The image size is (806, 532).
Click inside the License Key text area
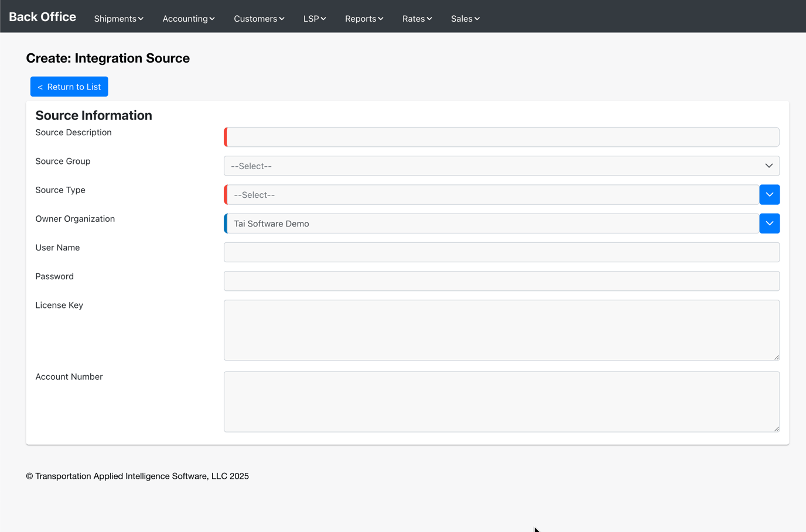501,330
